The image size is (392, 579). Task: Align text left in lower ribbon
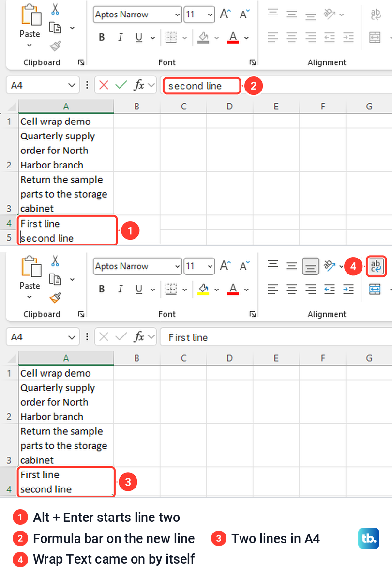[273, 289]
